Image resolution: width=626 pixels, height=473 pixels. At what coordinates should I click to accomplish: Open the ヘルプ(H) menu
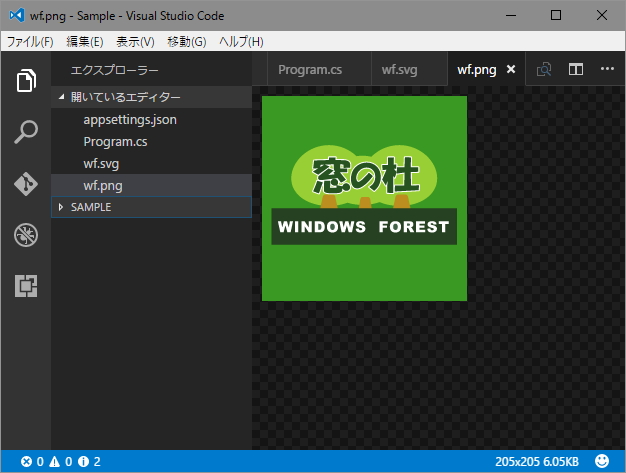click(241, 42)
